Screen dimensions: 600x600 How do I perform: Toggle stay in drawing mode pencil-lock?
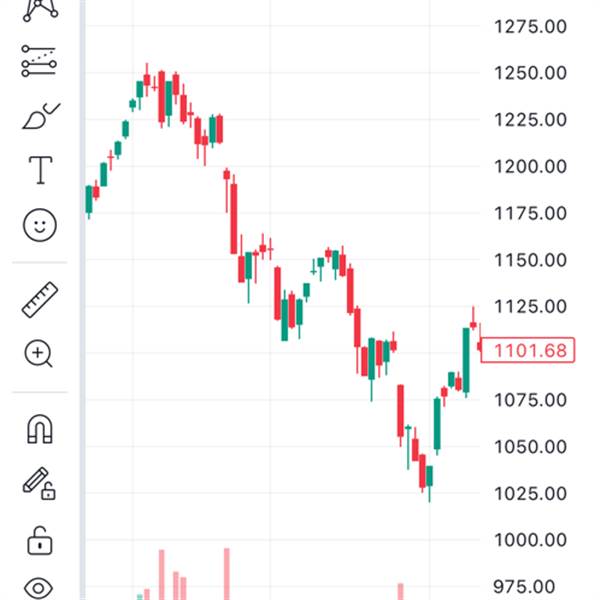[x=40, y=483]
